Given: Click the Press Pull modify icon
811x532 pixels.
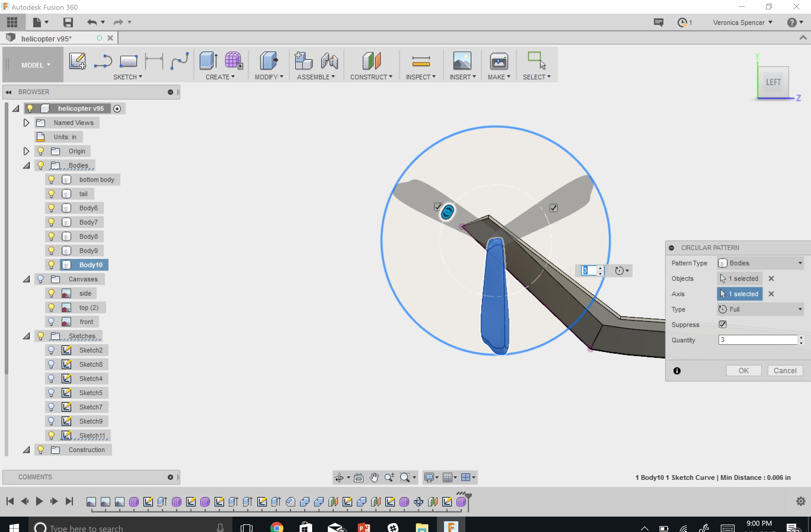Looking at the screenshot, I should pyautogui.click(x=269, y=61).
